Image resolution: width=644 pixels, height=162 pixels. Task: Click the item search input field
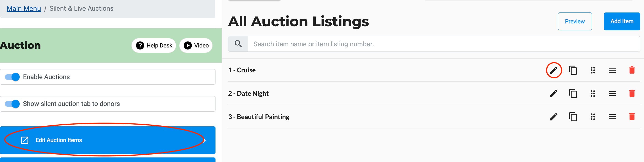coord(444,44)
